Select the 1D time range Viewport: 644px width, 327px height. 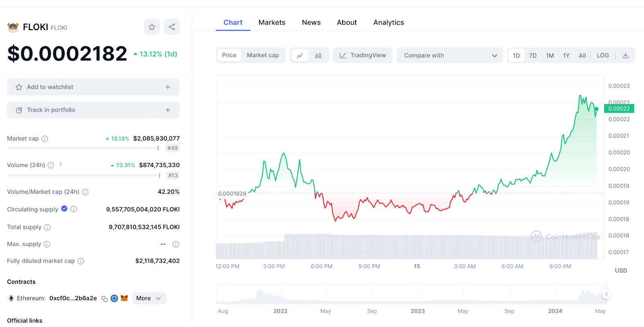pyautogui.click(x=516, y=56)
